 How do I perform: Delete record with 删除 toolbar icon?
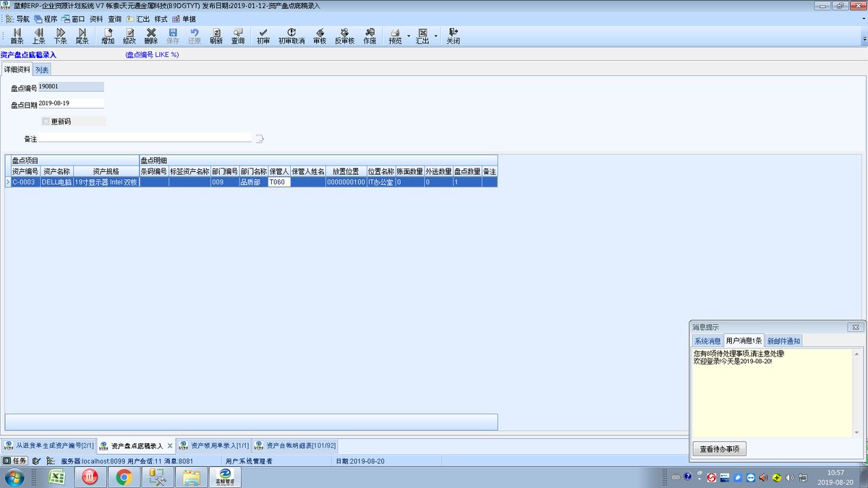click(151, 36)
